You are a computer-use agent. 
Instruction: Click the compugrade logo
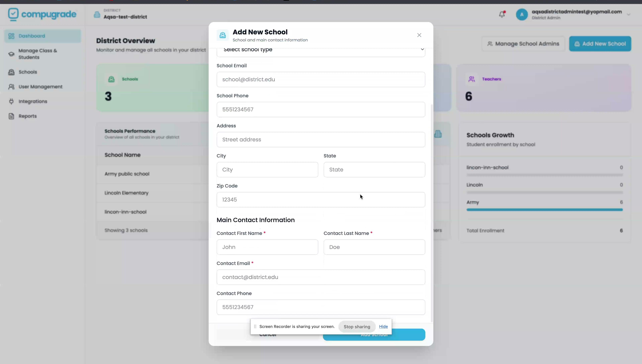(42, 14)
